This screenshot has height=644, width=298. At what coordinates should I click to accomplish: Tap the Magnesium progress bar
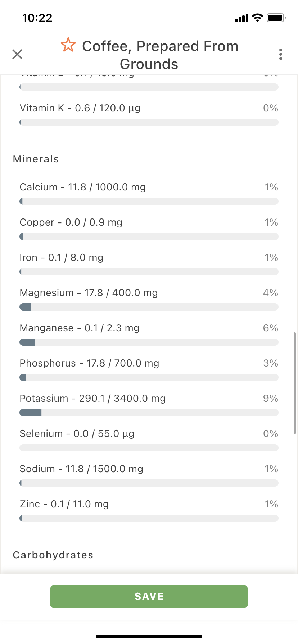149,307
